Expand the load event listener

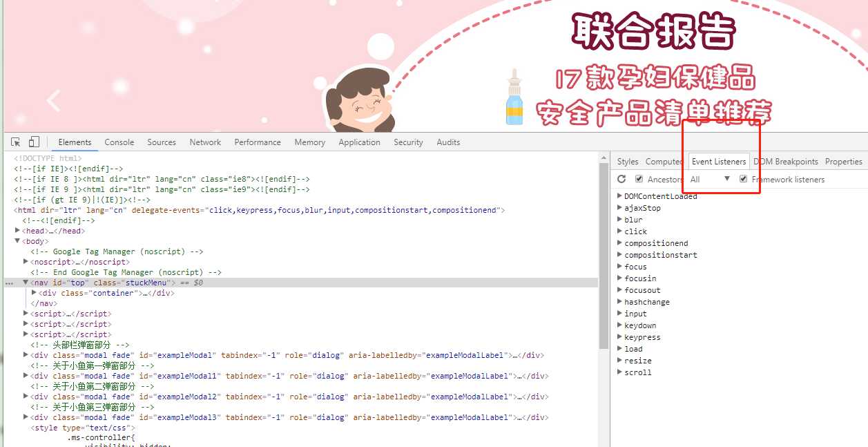point(619,349)
